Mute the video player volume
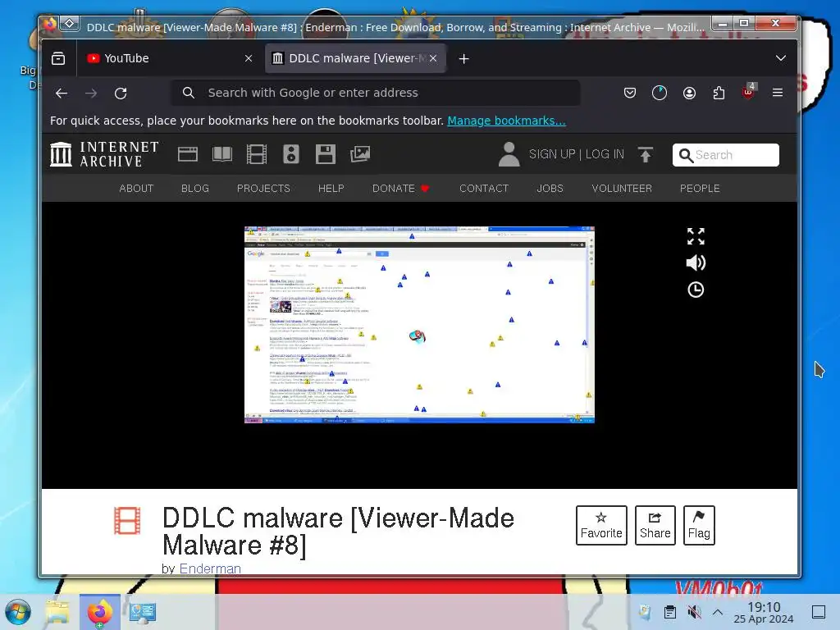This screenshot has height=630, width=840. 696,262
